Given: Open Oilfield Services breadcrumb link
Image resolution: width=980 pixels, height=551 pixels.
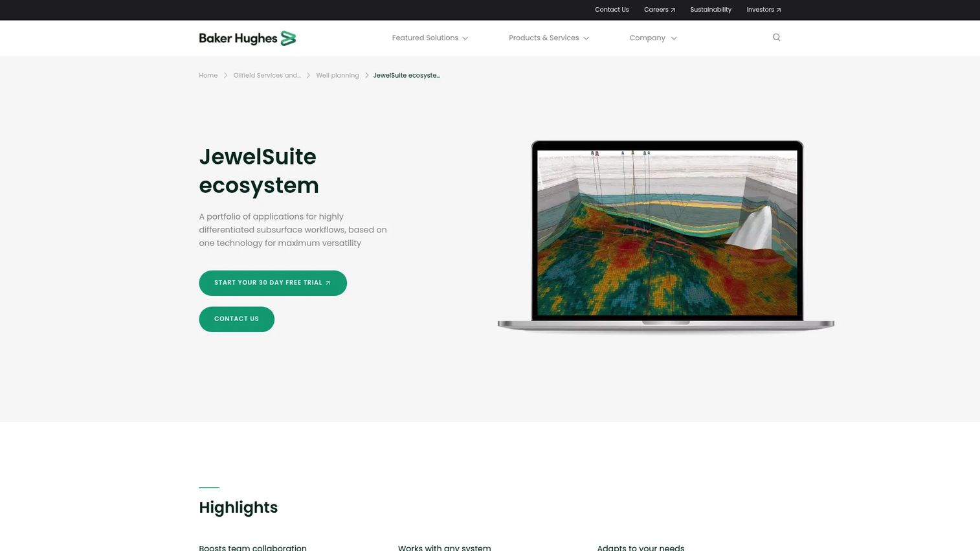Looking at the screenshot, I should (x=267, y=76).
